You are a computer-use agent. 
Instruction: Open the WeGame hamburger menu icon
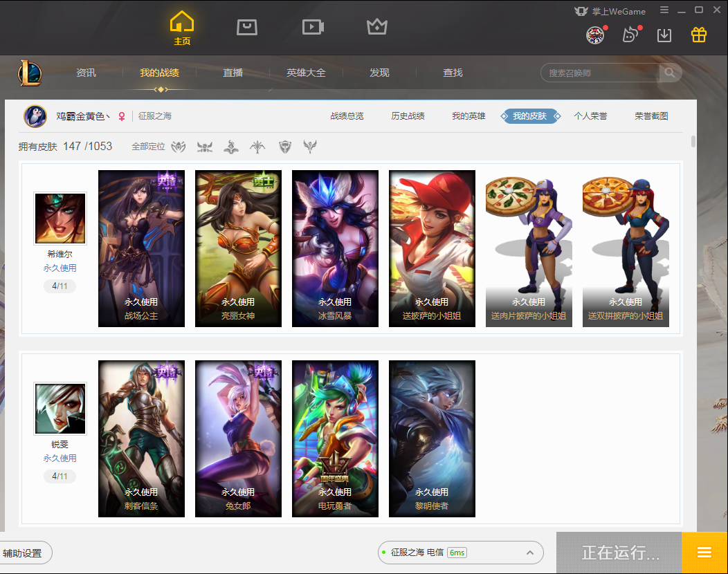click(664, 10)
